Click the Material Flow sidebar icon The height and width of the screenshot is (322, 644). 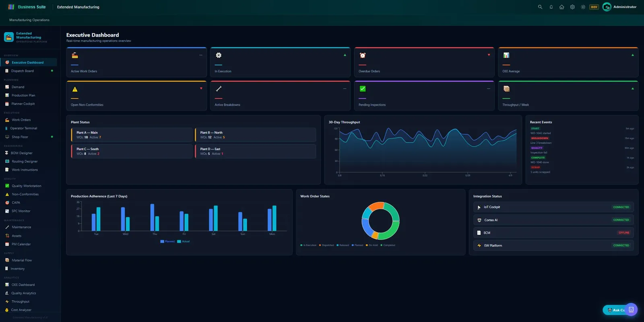[7, 260]
